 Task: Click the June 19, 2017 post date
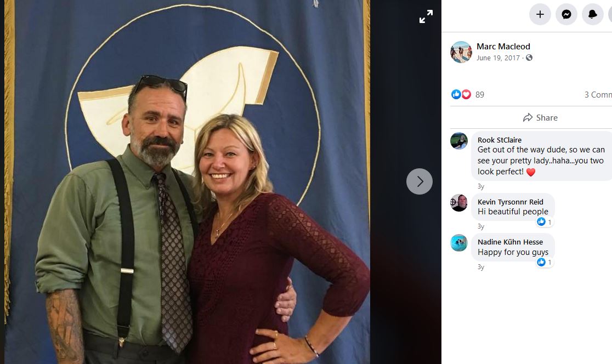[x=498, y=58]
